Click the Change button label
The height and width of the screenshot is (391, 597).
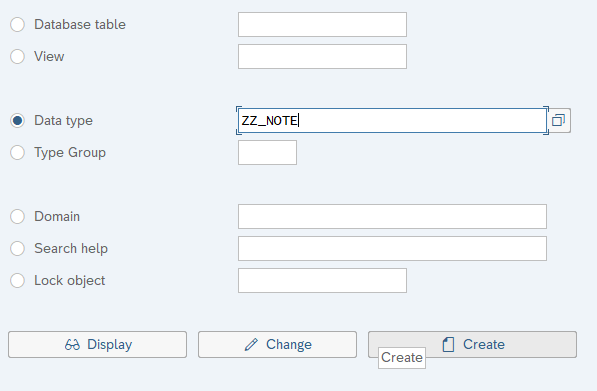pyautogui.click(x=289, y=345)
